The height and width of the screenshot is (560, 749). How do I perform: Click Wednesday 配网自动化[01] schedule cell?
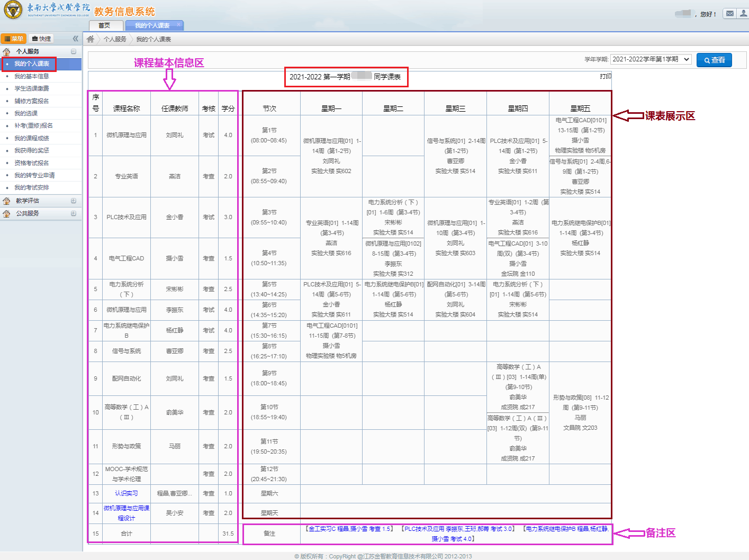point(455,300)
